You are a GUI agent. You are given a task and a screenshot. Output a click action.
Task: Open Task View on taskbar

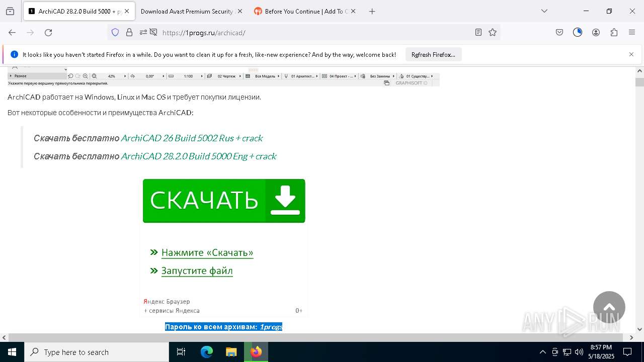pos(181,352)
